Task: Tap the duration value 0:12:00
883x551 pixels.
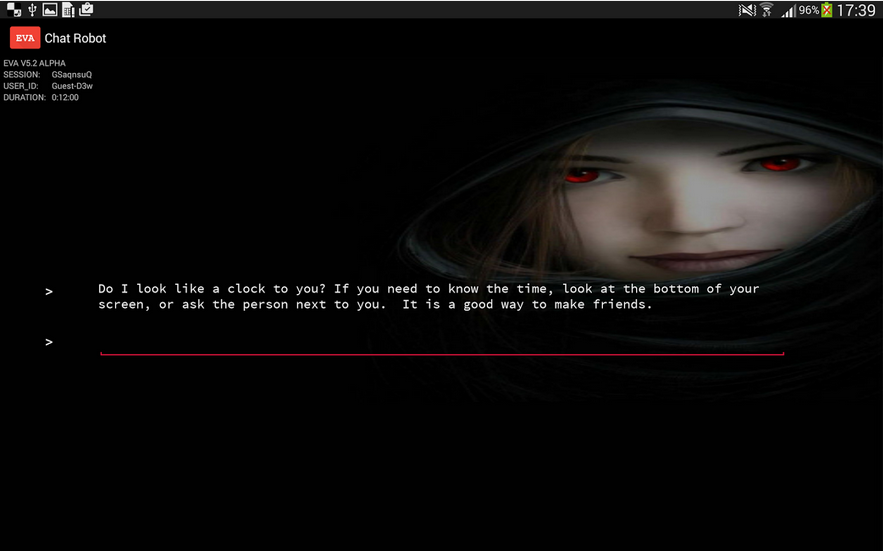Action: [x=65, y=97]
